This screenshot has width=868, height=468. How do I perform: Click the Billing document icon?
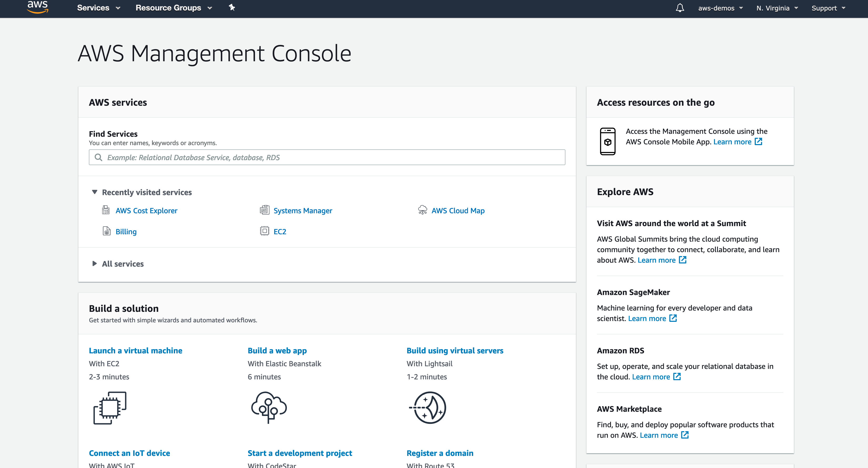(x=106, y=231)
